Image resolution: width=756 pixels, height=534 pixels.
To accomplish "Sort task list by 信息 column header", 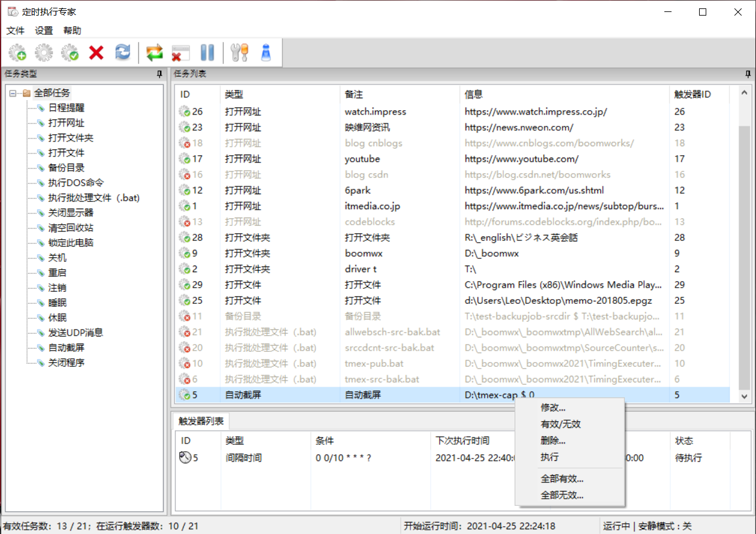I will [x=564, y=94].
